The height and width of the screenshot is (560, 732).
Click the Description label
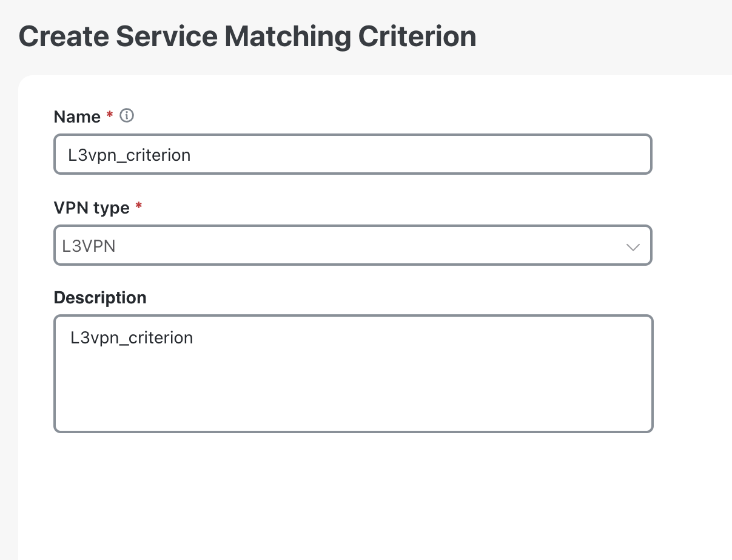coord(100,297)
